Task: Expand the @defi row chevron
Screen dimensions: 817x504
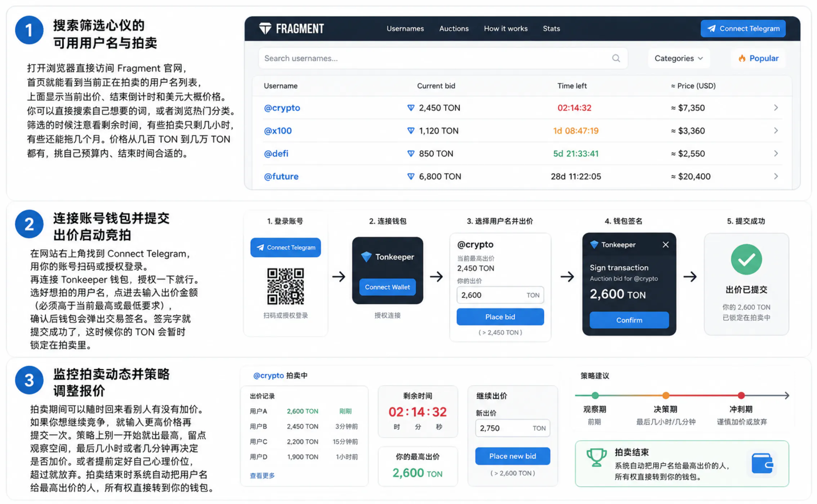Action: pos(776,153)
